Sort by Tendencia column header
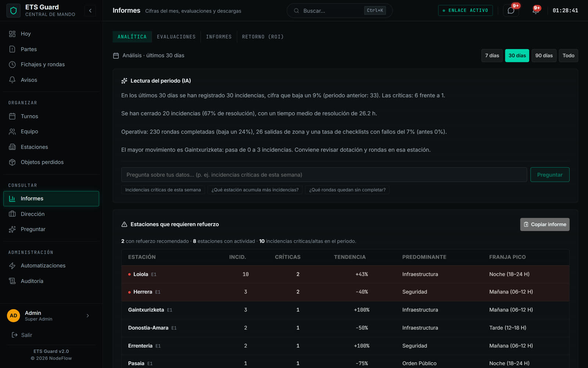Screen dimensions: 588x368 point(350,257)
